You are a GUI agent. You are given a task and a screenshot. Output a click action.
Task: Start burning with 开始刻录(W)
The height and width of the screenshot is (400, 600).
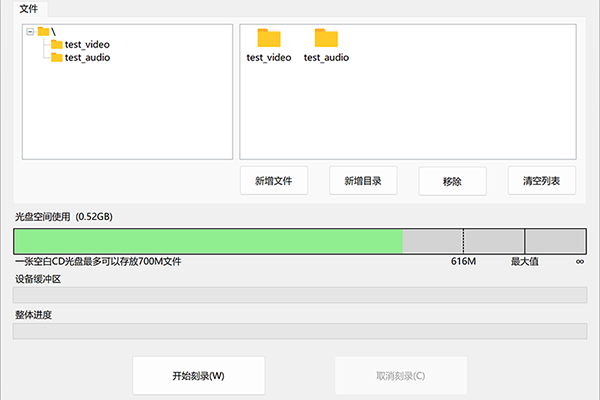pos(198,376)
